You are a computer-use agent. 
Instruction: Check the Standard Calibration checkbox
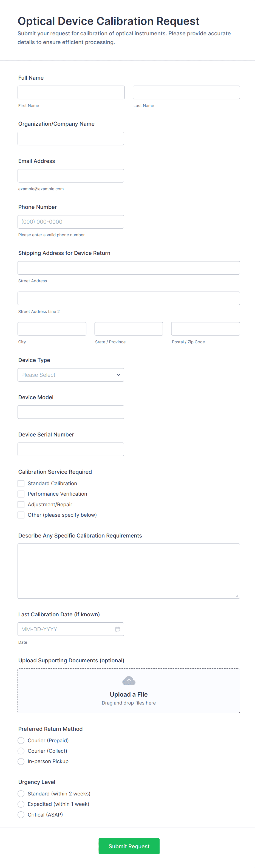click(21, 483)
